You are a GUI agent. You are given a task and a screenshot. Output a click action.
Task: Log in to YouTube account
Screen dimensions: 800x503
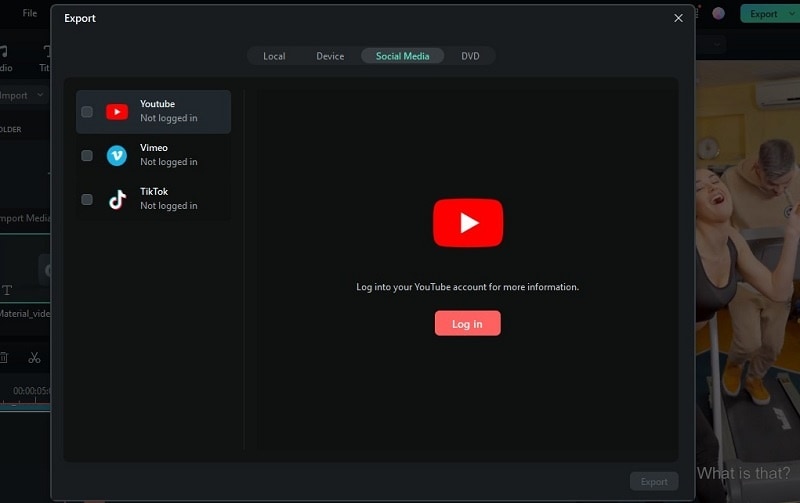coord(467,323)
